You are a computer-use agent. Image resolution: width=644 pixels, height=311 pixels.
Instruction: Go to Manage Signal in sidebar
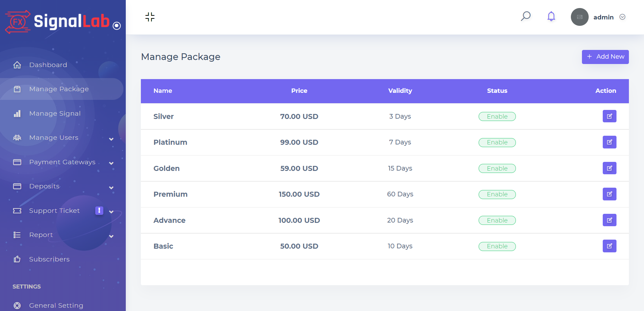(x=55, y=113)
